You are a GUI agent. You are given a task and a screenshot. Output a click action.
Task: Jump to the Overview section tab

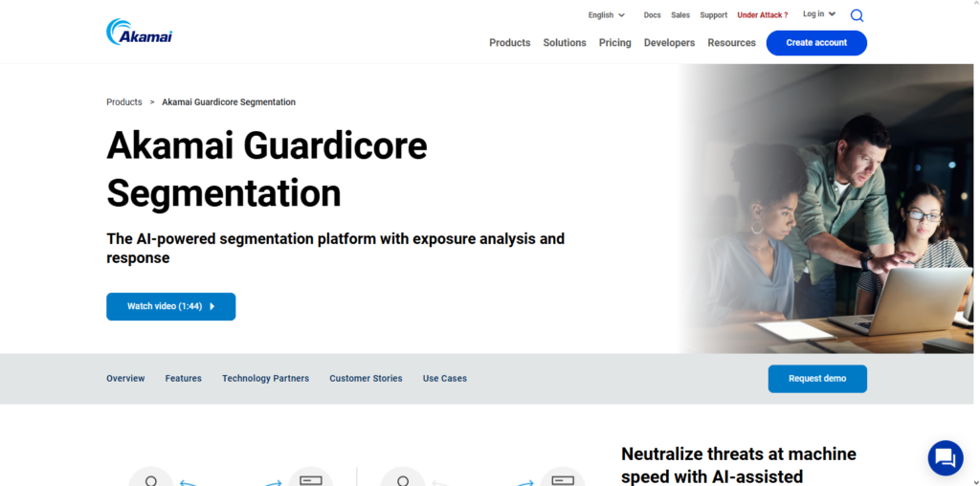pos(125,379)
